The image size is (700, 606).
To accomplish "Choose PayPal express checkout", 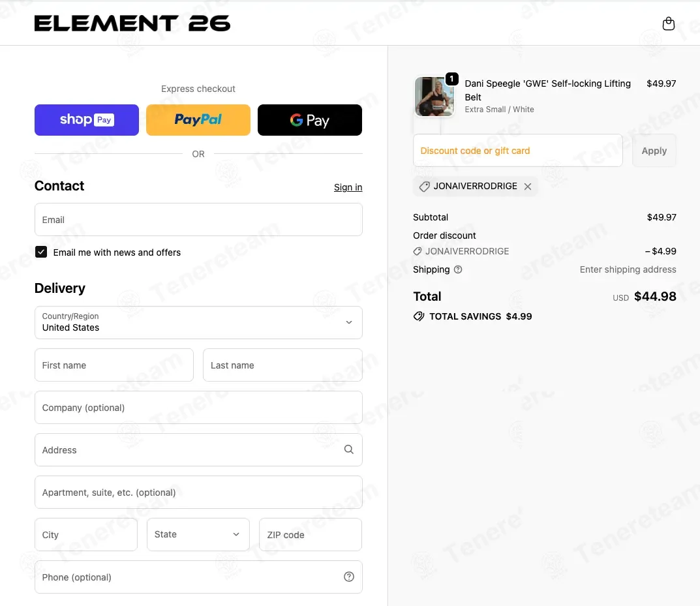I will point(198,120).
